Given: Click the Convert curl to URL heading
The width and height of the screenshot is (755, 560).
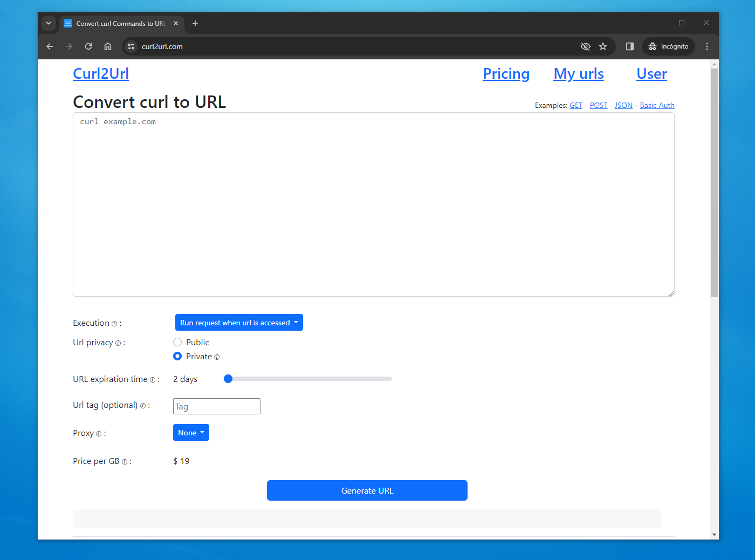Looking at the screenshot, I should pos(149,102).
